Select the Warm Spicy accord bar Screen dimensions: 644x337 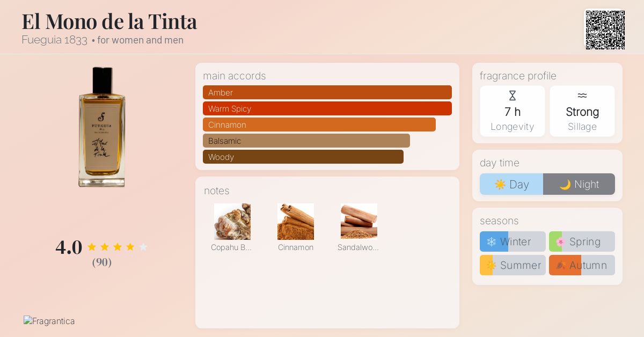(x=327, y=108)
